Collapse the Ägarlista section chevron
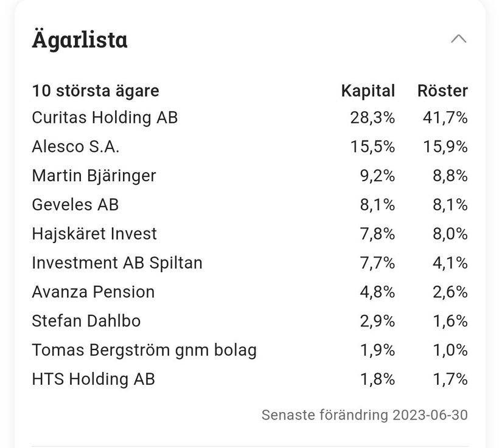The height and width of the screenshot is (448, 499). 458,40
